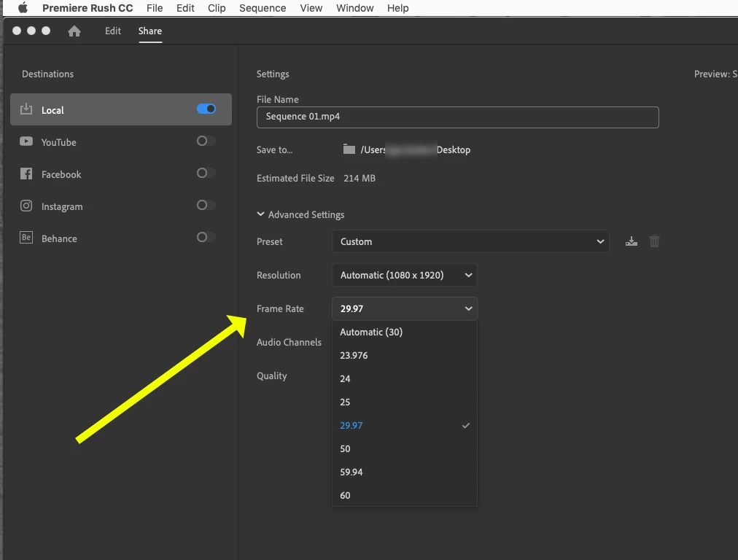The width and height of the screenshot is (738, 560).
Task: Open the Premiere Rush CC menu
Action: pyautogui.click(x=88, y=8)
